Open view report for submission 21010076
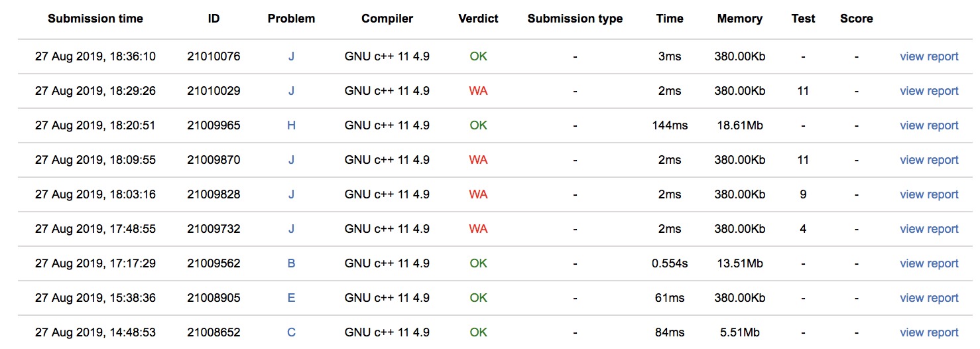Screen dimensions: 980x349 tap(928, 56)
